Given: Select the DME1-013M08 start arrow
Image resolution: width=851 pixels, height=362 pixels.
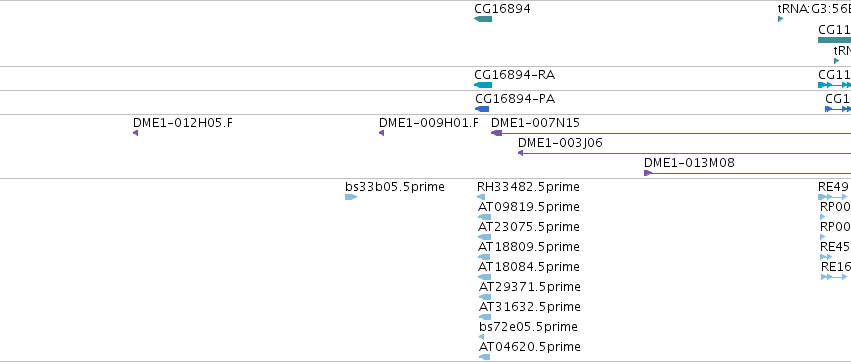Looking at the screenshot, I should 647,173.
